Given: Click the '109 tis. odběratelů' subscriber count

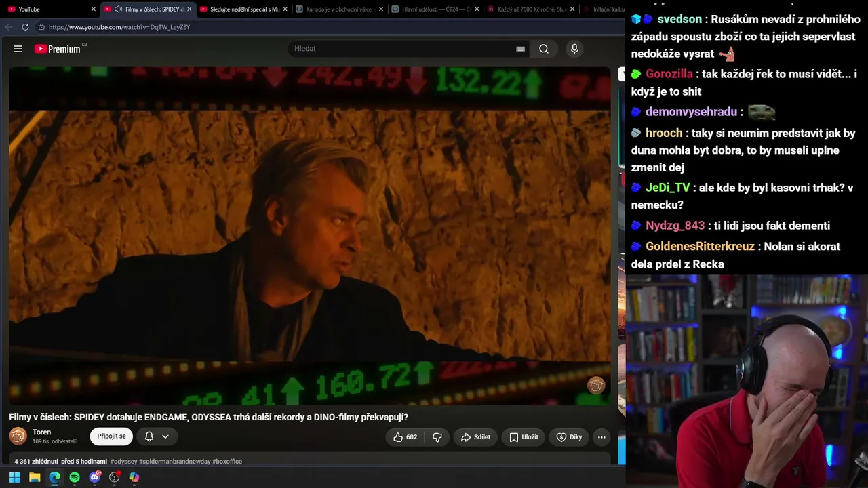Looking at the screenshot, I should 55,442.
